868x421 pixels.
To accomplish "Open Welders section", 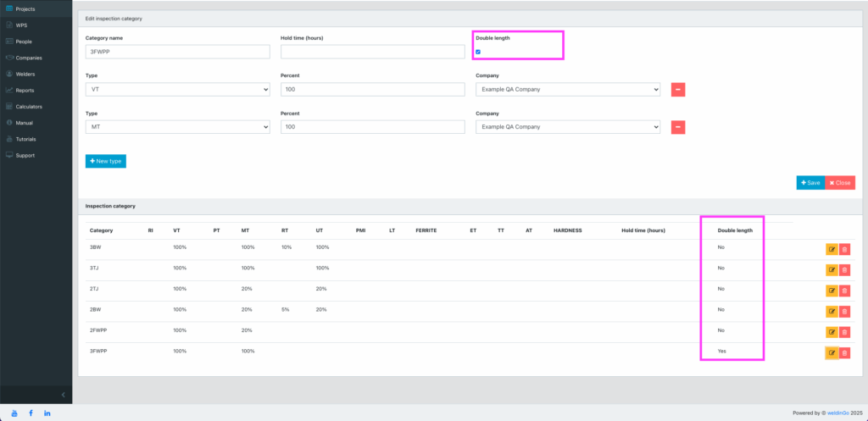I will 36,74.
